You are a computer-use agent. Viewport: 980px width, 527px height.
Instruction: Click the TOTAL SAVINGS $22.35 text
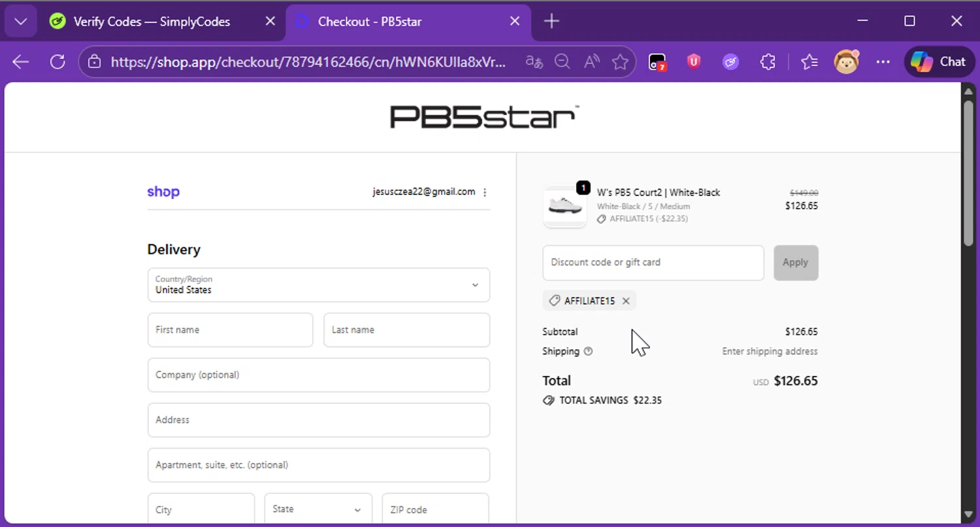click(610, 400)
